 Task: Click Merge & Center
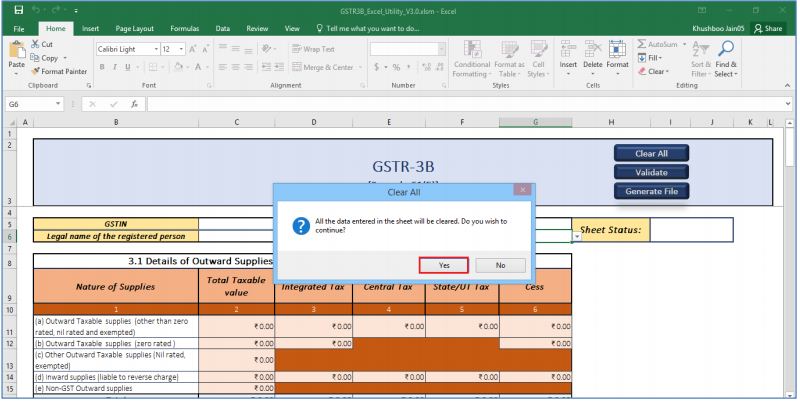[x=322, y=67]
